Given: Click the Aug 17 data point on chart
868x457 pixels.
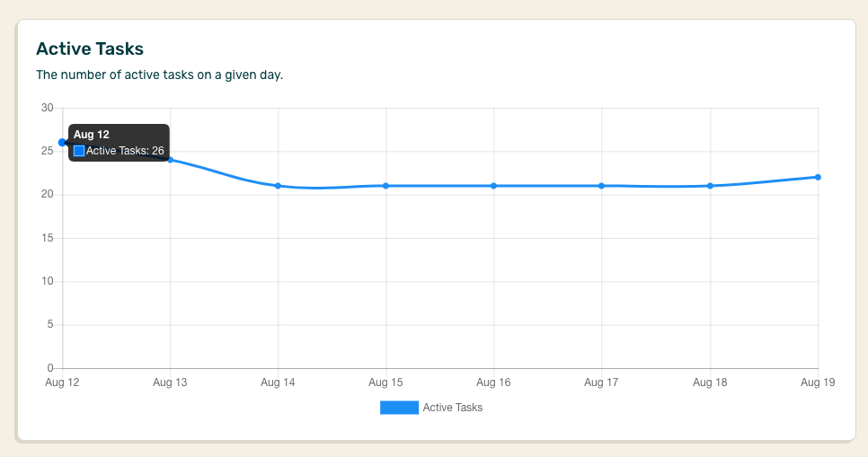Looking at the screenshot, I should (601, 186).
